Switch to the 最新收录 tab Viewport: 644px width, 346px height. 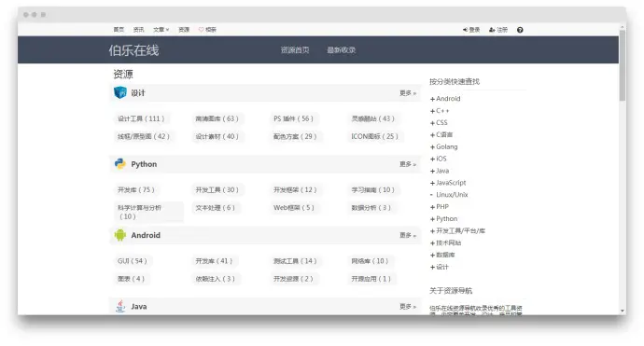[x=342, y=50]
